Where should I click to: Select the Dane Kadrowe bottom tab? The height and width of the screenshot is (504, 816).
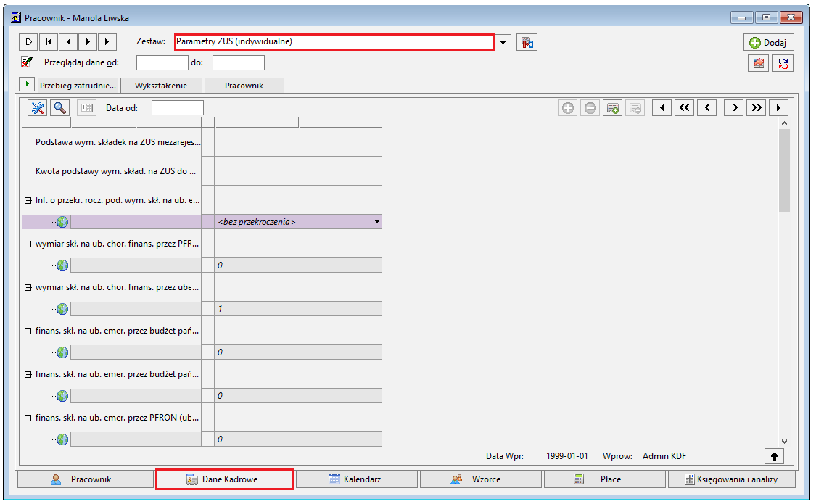[x=225, y=479]
